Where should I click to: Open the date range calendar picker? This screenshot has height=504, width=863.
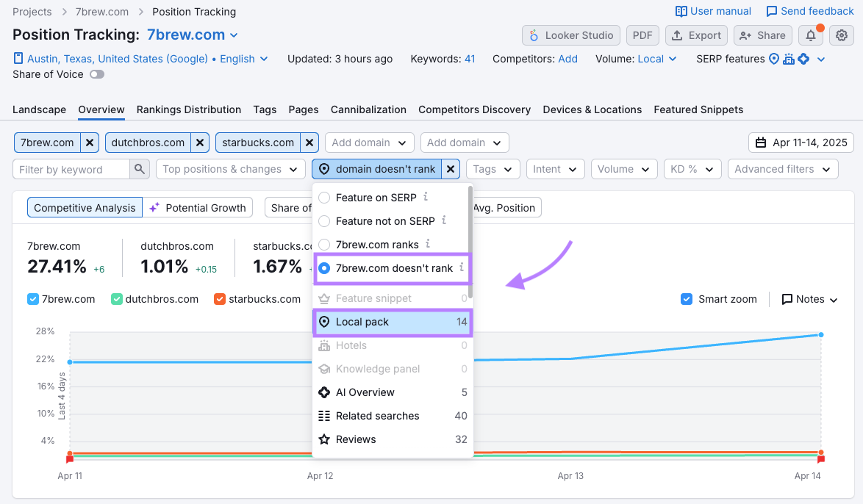pos(801,143)
